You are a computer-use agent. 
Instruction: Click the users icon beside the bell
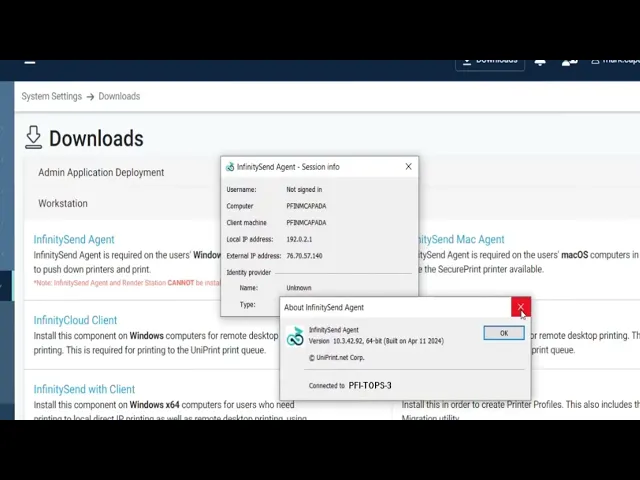[569, 62]
